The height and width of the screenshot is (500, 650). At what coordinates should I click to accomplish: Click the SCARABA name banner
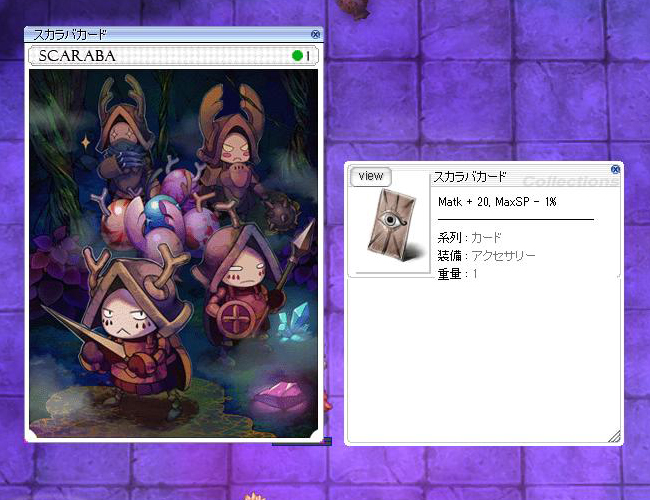(x=174, y=56)
